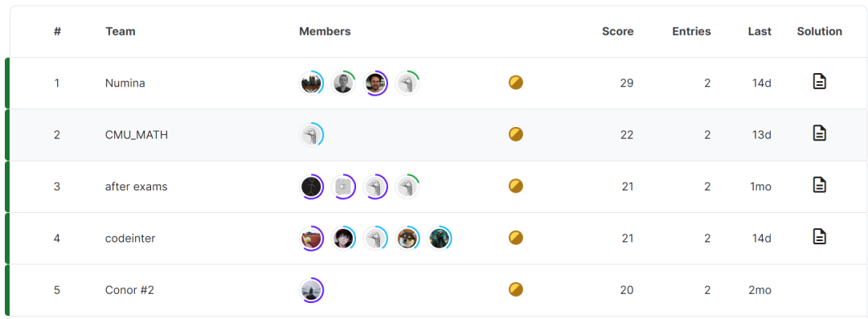Open codeinter's solution document icon
Viewport: 868px width, 319px height.
(x=819, y=237)
